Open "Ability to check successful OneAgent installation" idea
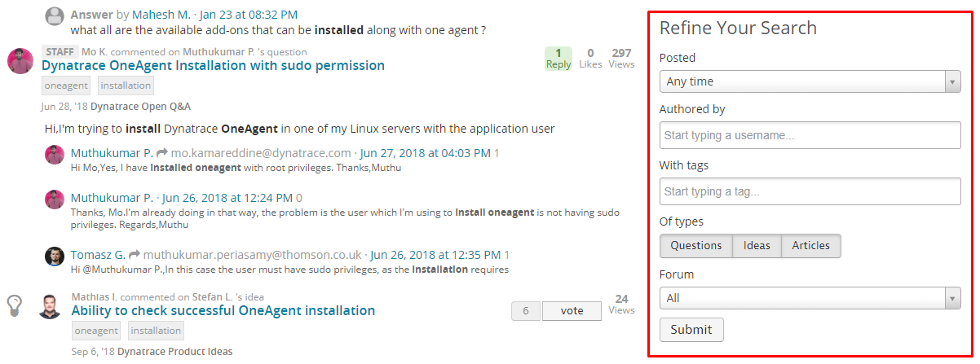This screenshot has height=364, width=980. 223,310
